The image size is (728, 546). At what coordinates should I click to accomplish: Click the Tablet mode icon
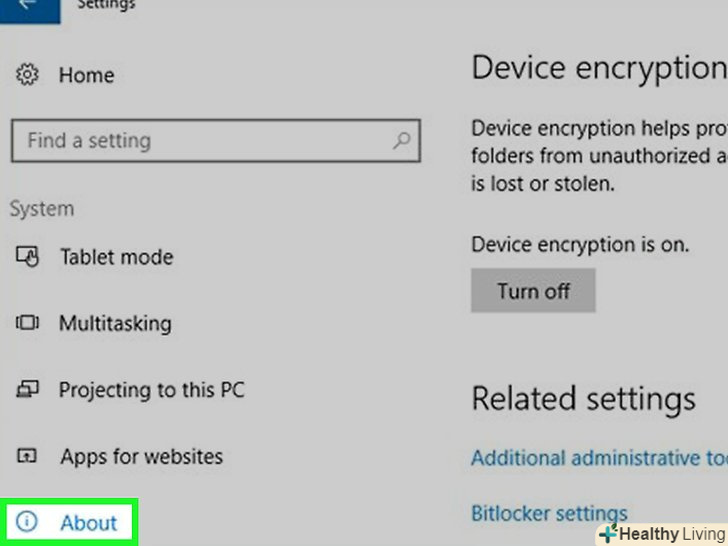[27, 257]
